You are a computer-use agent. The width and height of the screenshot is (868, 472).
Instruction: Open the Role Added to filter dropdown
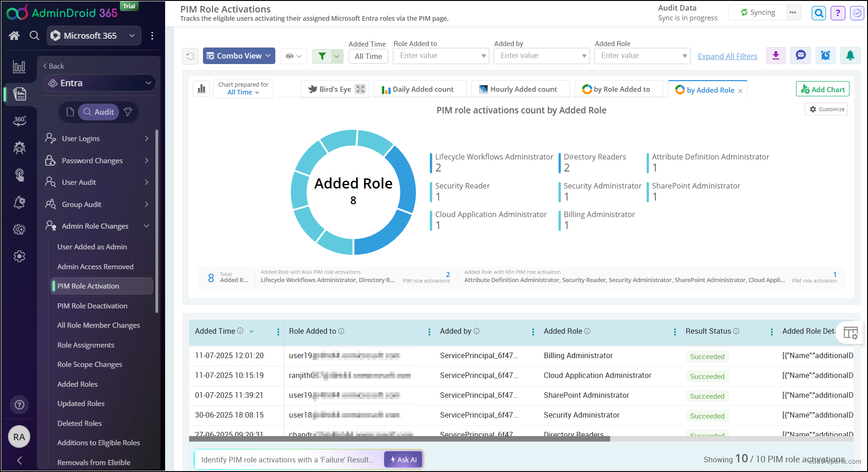(x=440, y=56)
